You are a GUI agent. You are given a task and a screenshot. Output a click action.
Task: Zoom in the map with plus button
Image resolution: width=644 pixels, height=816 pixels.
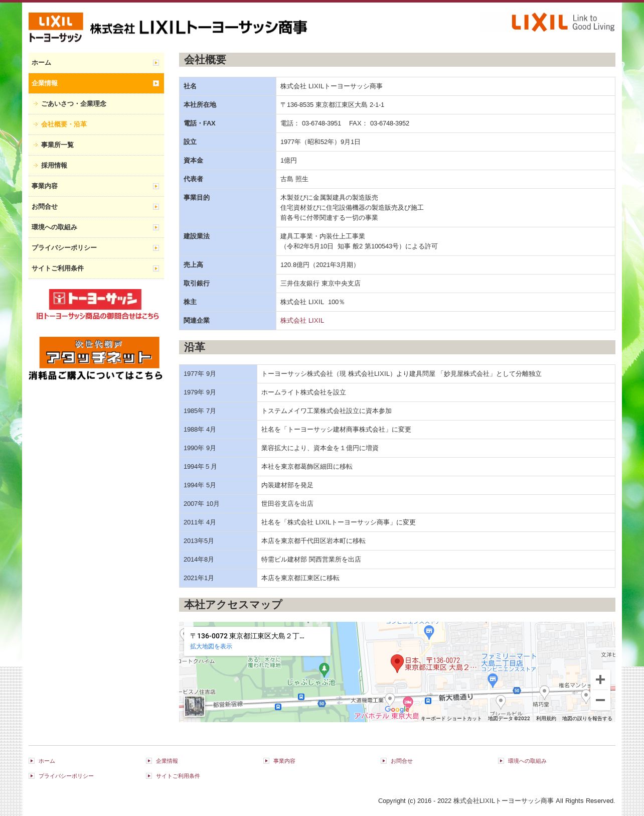[600, 679]
